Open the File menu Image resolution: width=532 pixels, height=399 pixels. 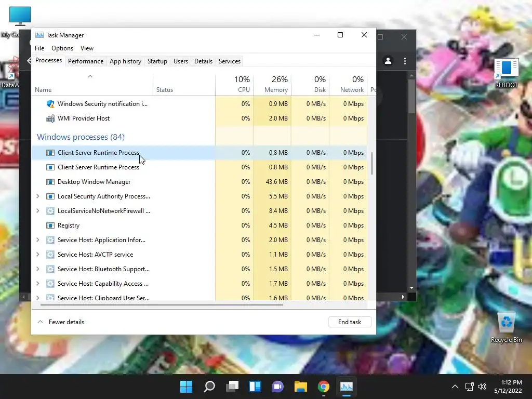click(x=39, y=48)
